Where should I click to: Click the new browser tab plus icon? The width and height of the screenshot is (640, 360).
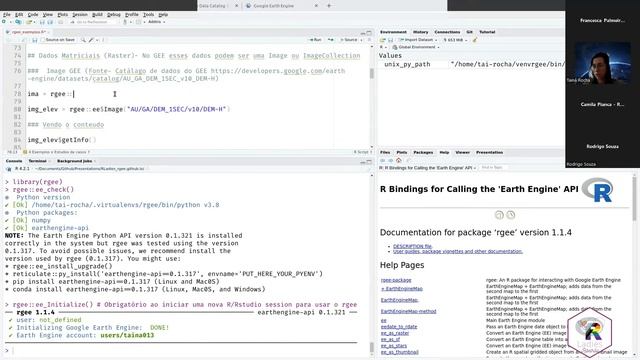pos(329,6)
